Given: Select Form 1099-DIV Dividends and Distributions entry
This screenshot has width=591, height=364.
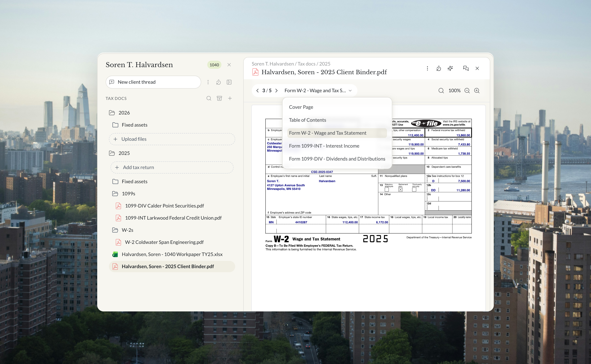Looking at the screenshot, I should [x=337, y=159].
